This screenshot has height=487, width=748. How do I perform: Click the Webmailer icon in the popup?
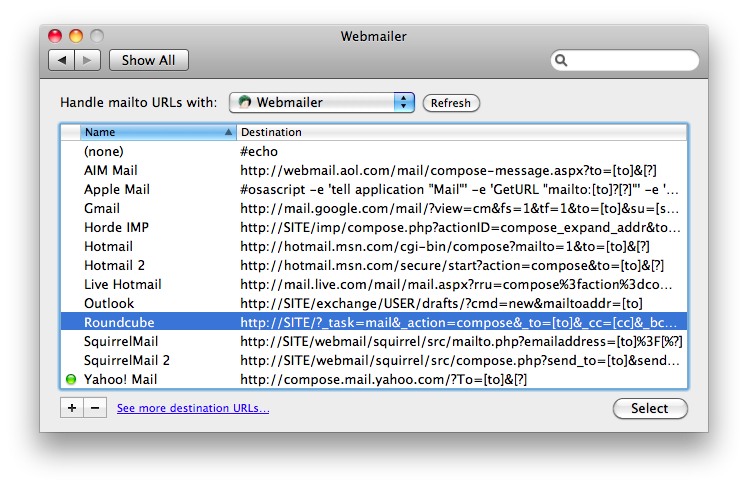tap(245, 102)
